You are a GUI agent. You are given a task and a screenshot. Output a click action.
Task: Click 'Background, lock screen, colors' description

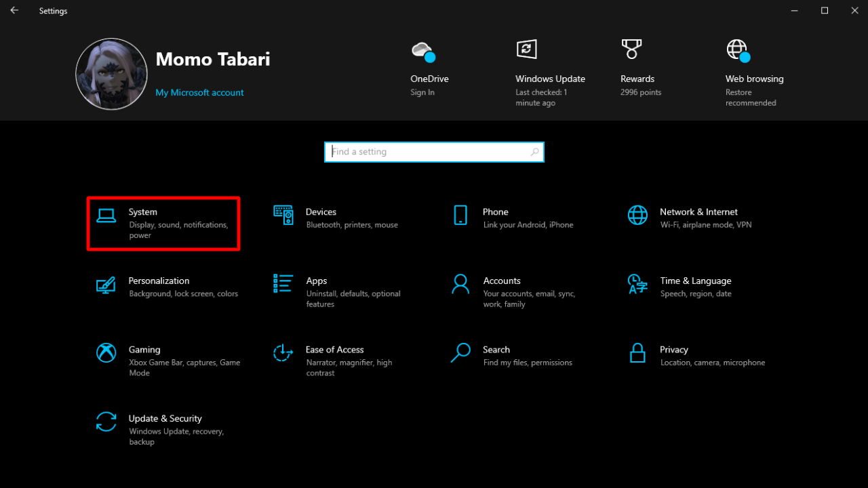[x=183, y=294]
